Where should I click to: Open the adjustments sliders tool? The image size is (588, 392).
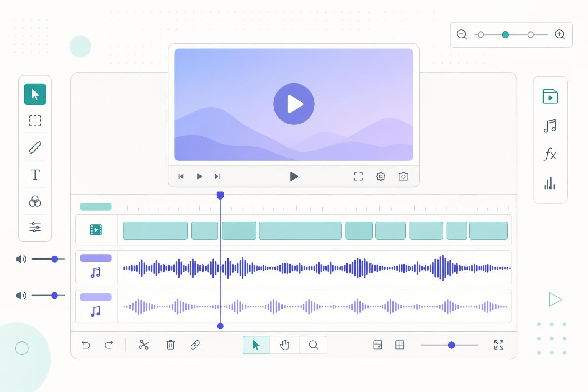(35, 227)
